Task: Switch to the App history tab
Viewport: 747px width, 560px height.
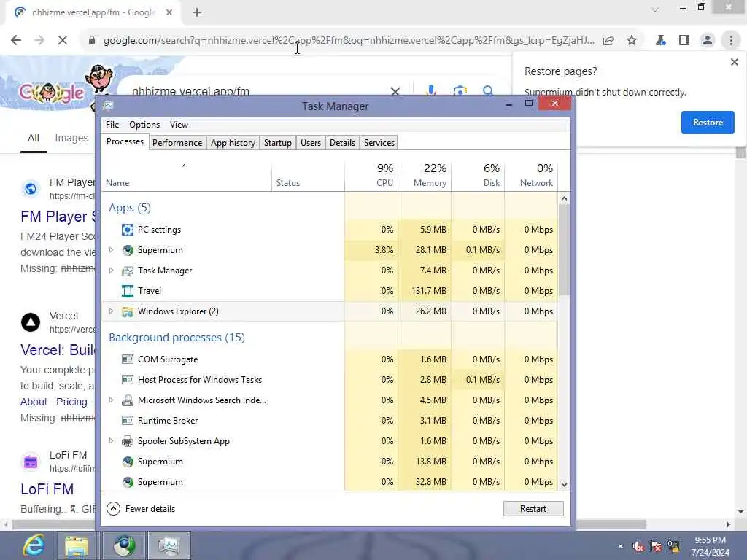Action: (233, 143)
